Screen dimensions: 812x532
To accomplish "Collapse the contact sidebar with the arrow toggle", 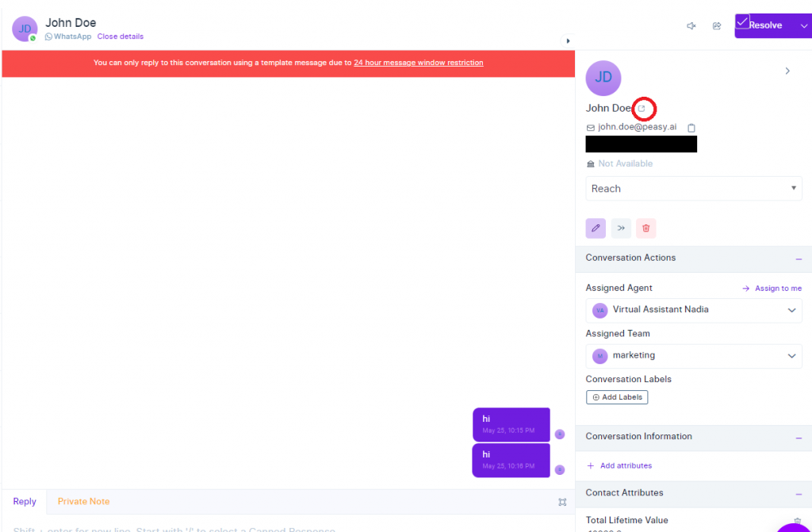I will coord(568,41).
